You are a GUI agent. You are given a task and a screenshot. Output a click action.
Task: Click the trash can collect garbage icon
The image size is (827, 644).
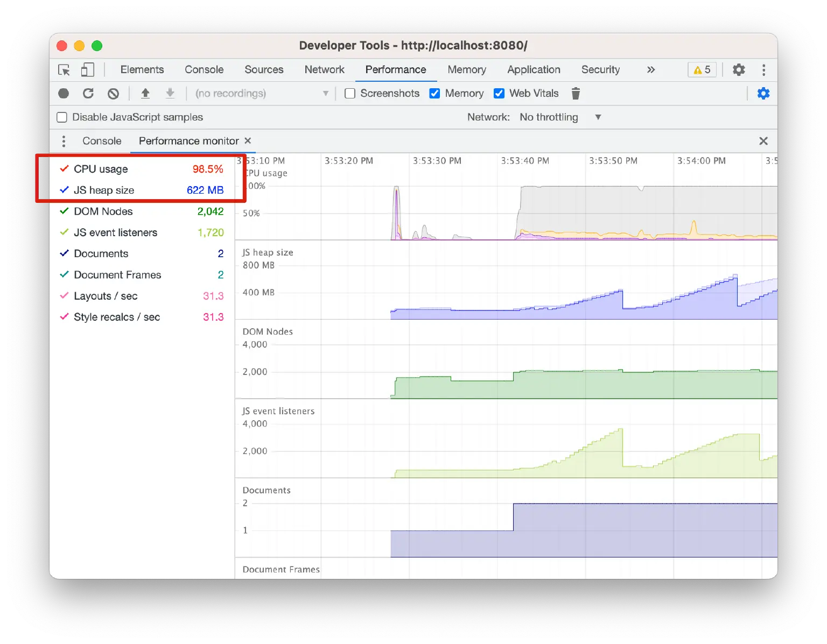[576, 94]
